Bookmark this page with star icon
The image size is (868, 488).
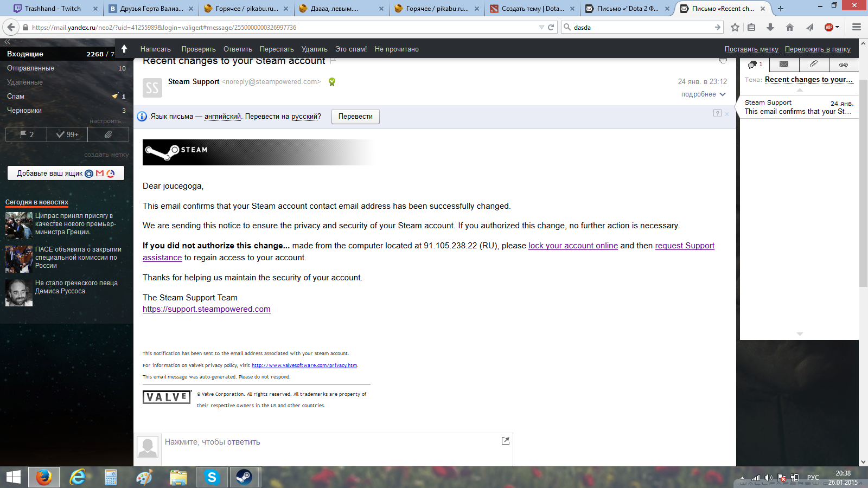tap(735, 27)
